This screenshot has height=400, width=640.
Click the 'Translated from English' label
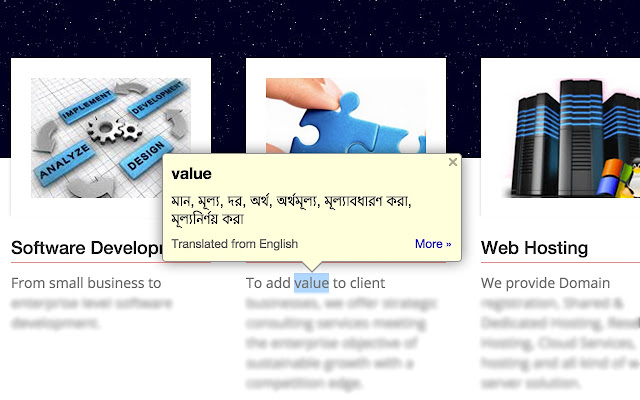point(235,244)
